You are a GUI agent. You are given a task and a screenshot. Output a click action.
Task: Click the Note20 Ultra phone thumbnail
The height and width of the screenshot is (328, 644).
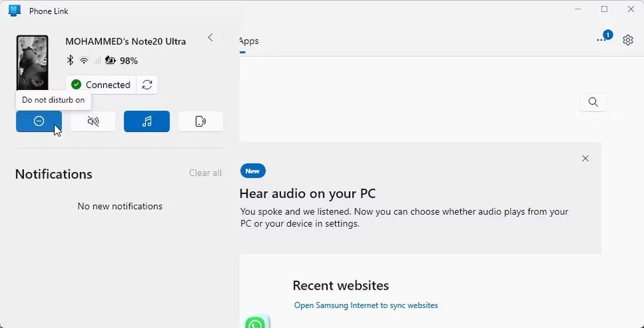[32, 63]
